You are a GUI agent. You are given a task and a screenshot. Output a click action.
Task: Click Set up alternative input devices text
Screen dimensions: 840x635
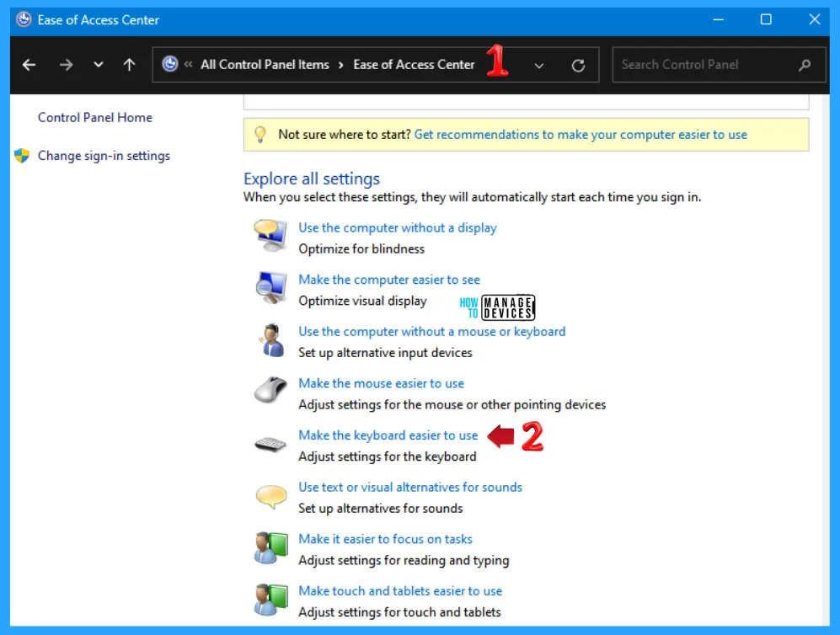click(385, 353)
